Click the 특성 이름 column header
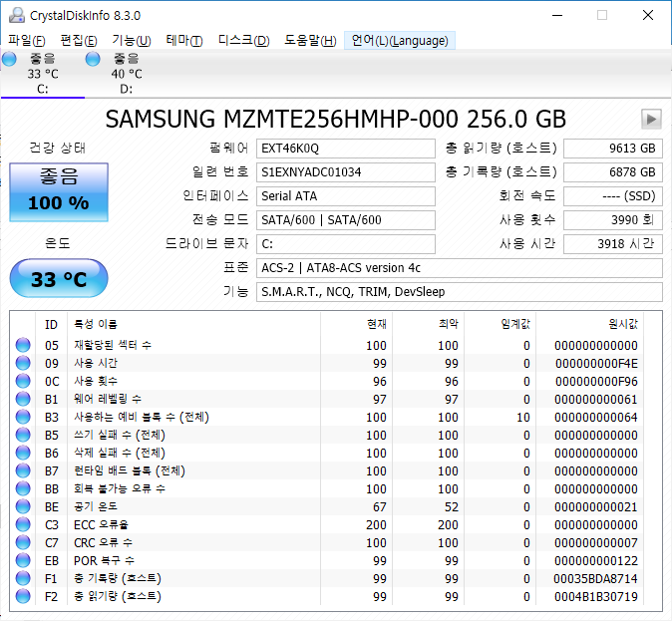 pyautogui.click(x=94, y=324)
